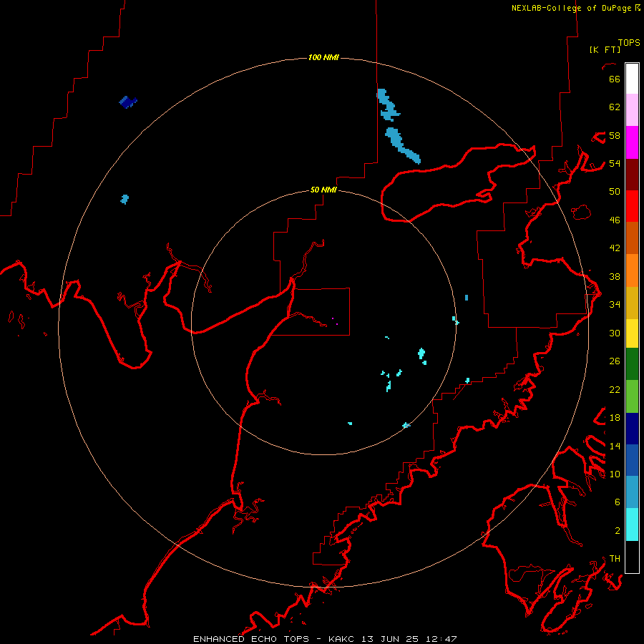This screenshot has height=644, width=644.
Task: Click the medium blue legend swatch near 10
Action: click(x=632, y=460)
